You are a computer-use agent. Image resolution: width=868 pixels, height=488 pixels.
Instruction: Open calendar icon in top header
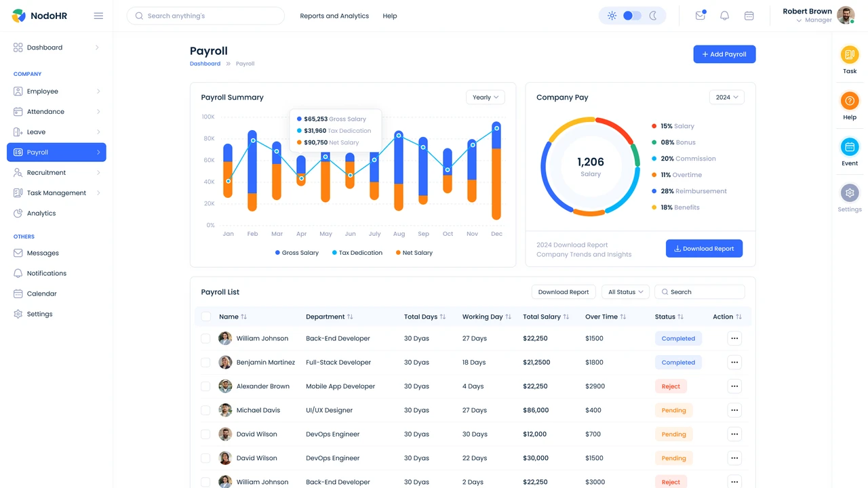point(749,16)
